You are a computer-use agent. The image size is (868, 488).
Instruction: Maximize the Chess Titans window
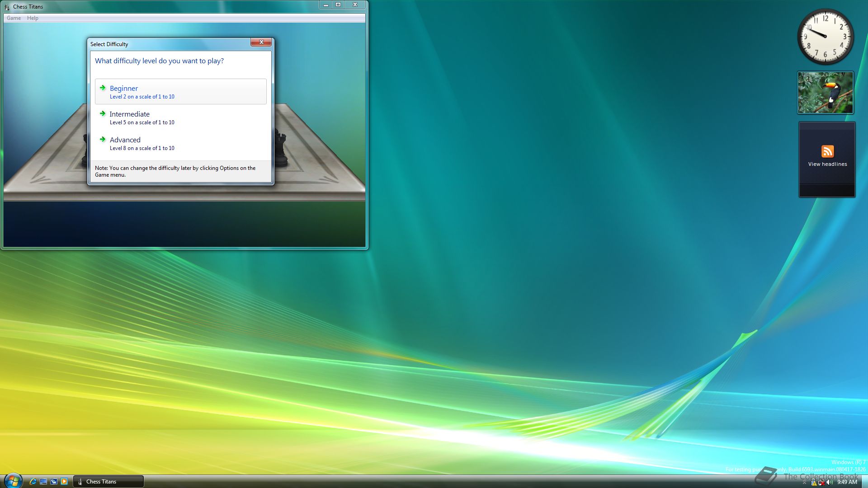[x=338, y=5]
